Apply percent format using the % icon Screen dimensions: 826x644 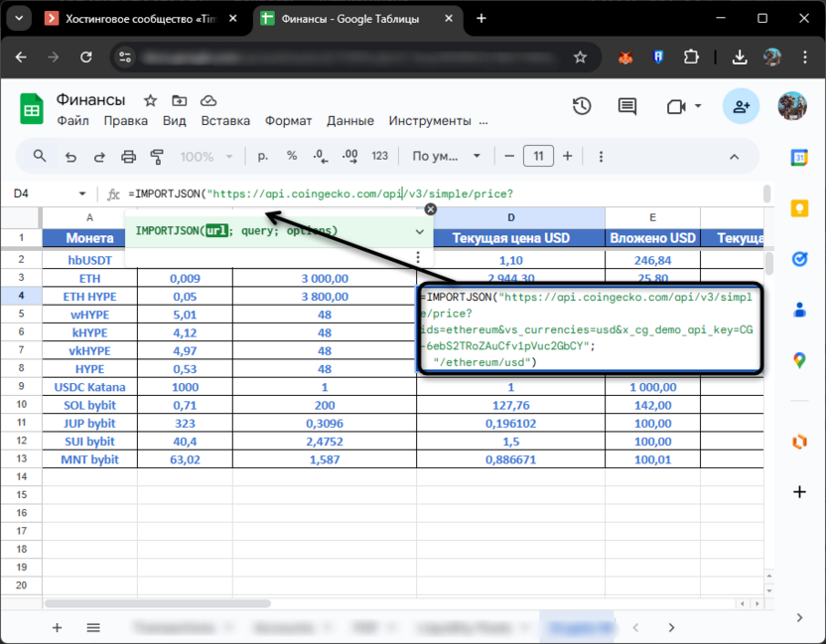pyautogui.click(x=290, y=156)
